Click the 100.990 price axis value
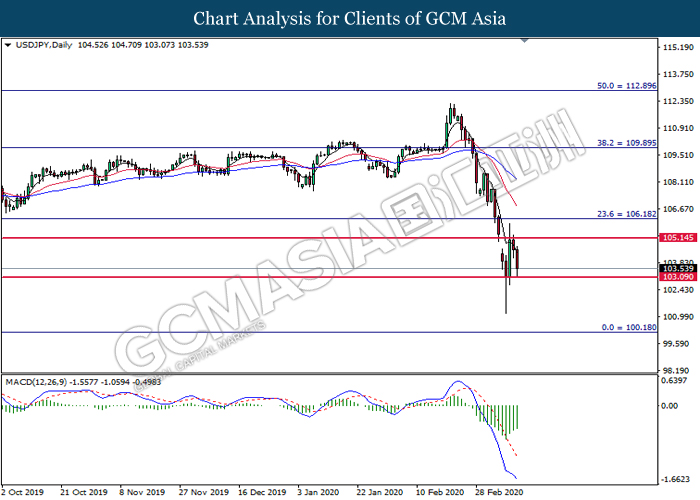This screenshot has width=700, height=500. pyautogui.click(x=679, y=317)
